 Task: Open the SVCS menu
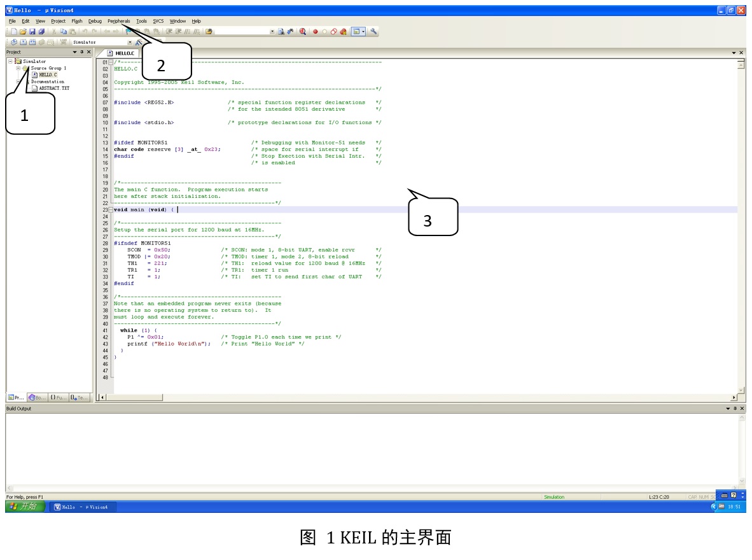tap(158, 21)
